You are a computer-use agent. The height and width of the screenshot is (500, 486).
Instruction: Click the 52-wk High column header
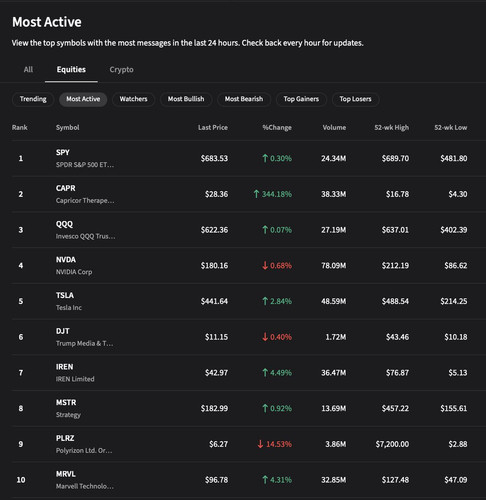(391, 128)
